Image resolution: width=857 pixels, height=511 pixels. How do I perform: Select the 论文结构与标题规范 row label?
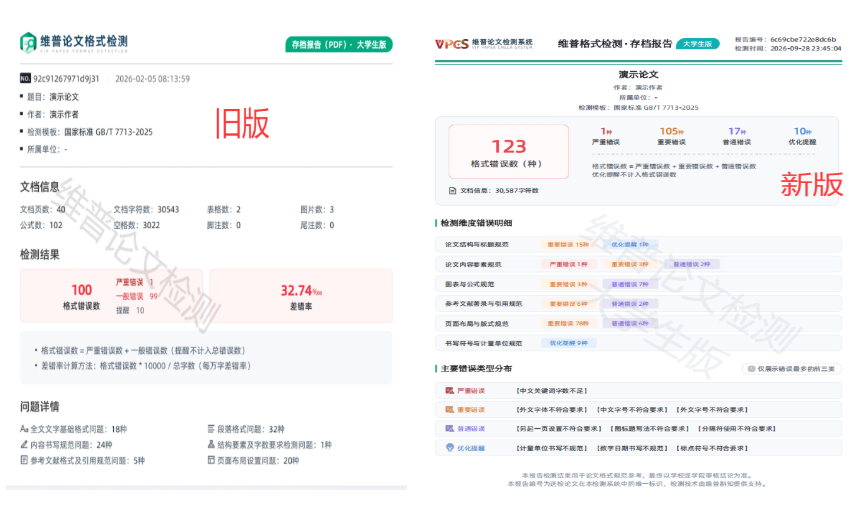point(477,244)
